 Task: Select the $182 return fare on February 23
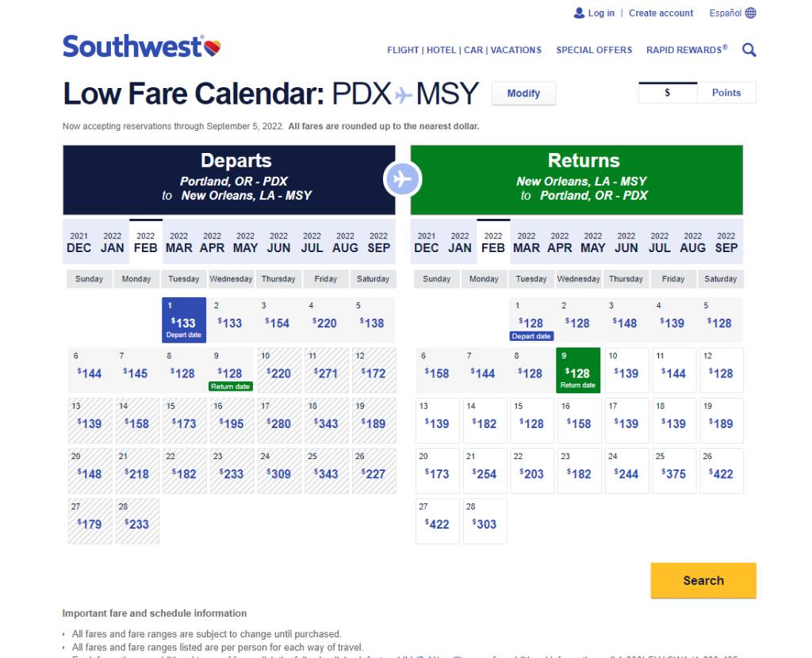579,470
